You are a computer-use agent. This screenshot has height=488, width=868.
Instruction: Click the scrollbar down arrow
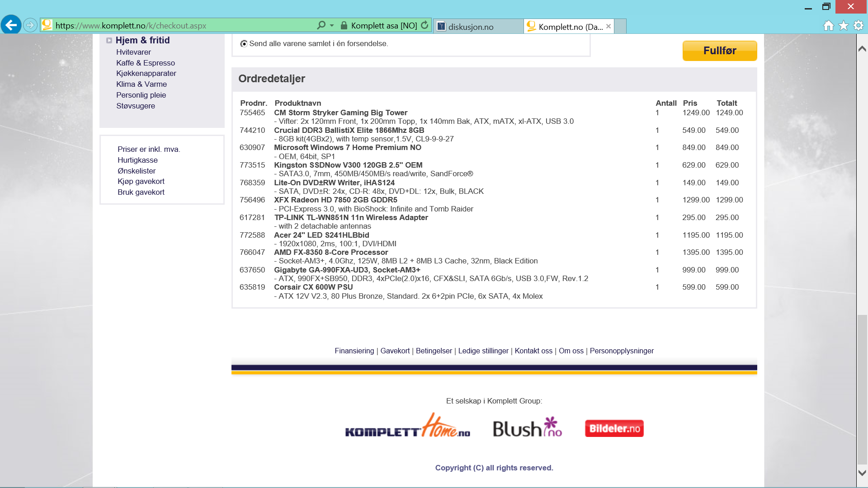tap(862, 473)
